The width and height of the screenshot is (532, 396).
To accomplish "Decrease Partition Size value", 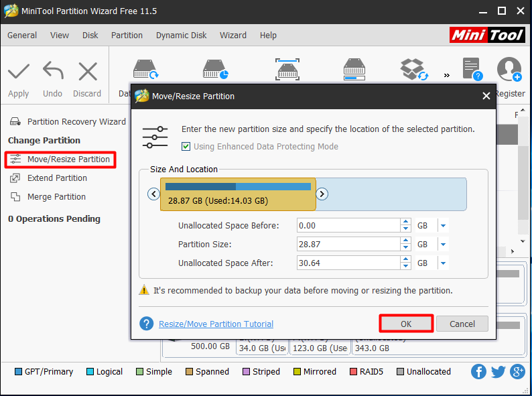I will pyautogui.click(x=405, y=248).
